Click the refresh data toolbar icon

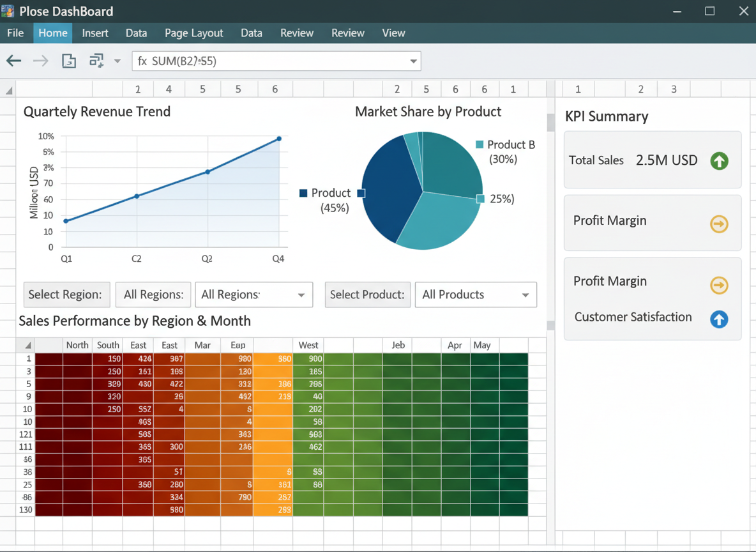click(x=97, y=60)
